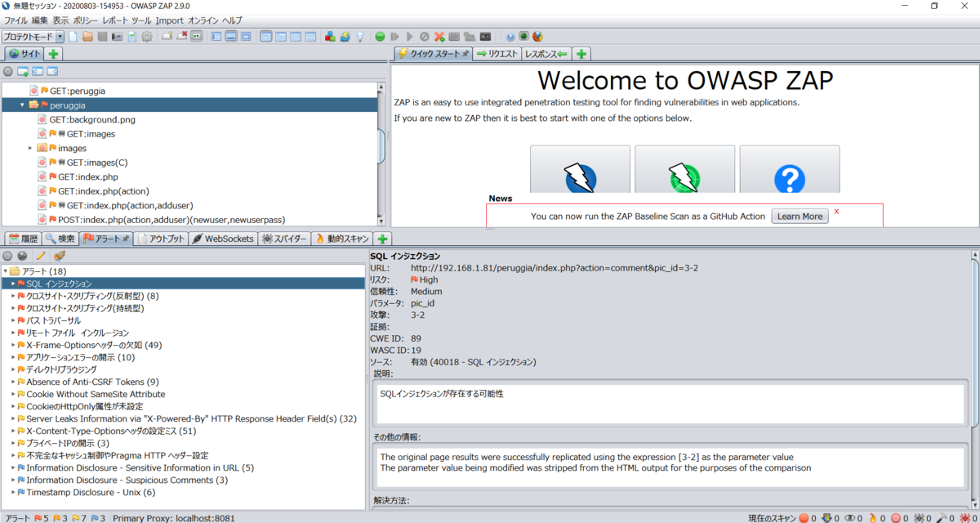Add a custom break point with red X icon
The width and height of the screenshot is (980, 523).
point(439,37)
